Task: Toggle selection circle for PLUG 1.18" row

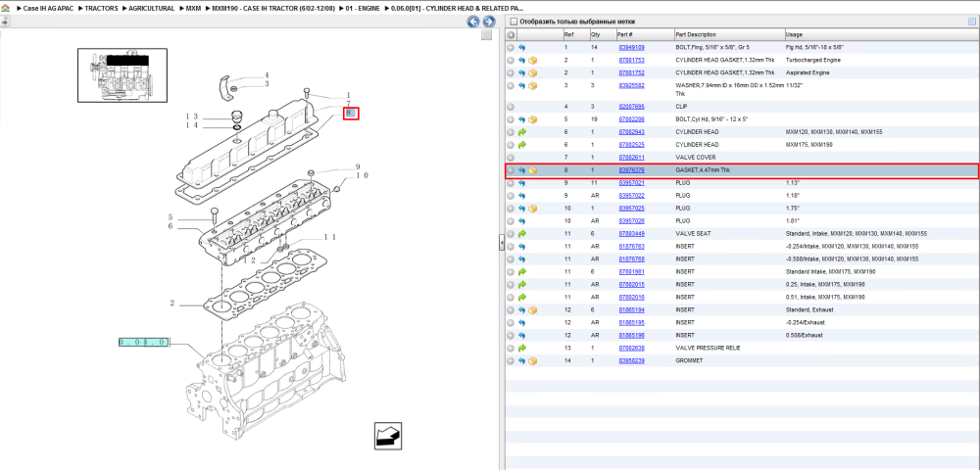Action: 511,196
